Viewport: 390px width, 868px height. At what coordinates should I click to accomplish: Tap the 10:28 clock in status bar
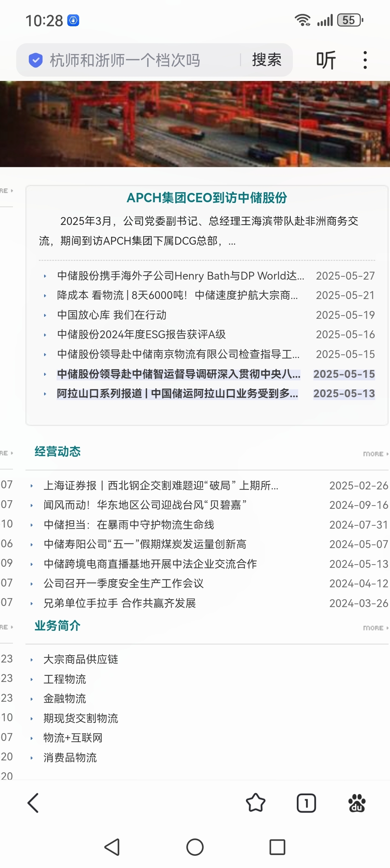[44, 21]
